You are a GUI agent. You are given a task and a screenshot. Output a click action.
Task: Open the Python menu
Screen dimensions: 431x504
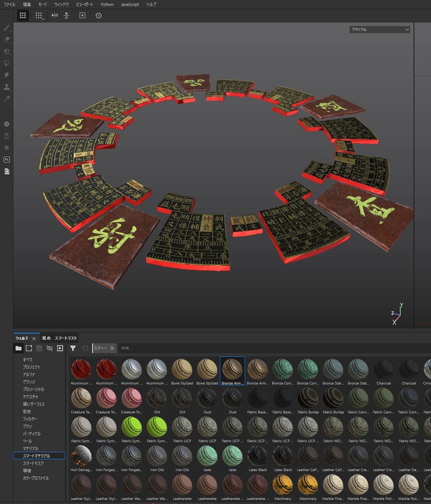(x=107, y=4)
